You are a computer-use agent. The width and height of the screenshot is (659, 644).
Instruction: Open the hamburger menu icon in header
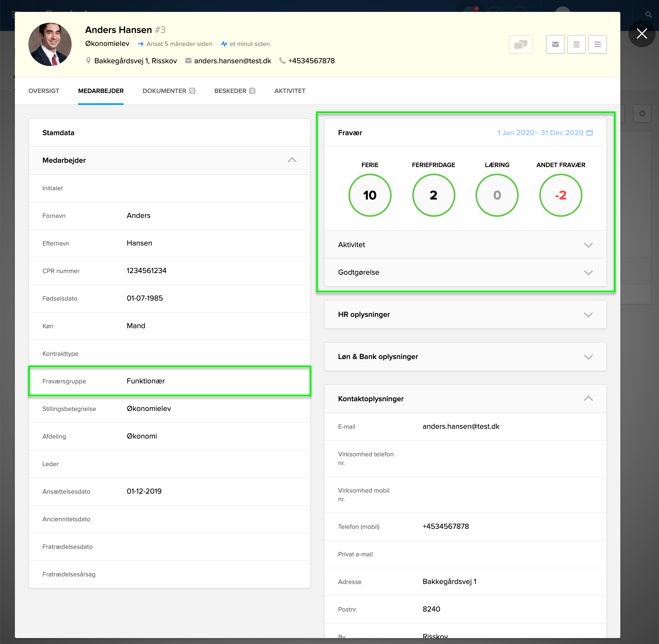[597, 44]
